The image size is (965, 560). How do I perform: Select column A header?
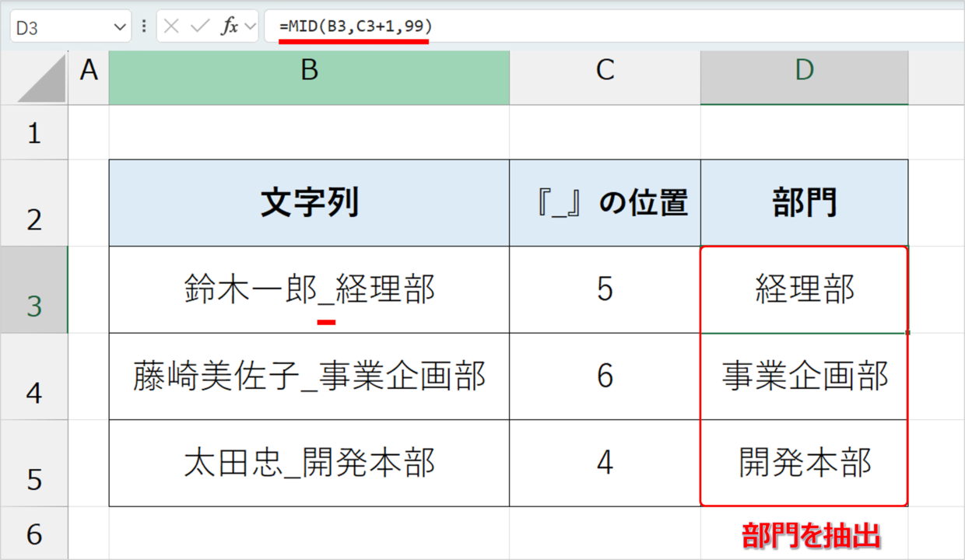[x=89, y=71]
